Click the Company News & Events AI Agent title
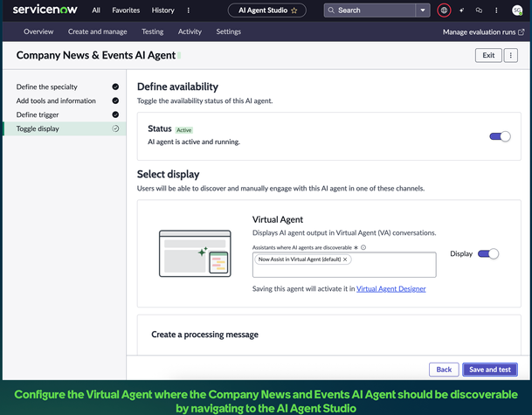Image resolution: width=532 pixels, height=415 pixels. [x=96, y=55]
